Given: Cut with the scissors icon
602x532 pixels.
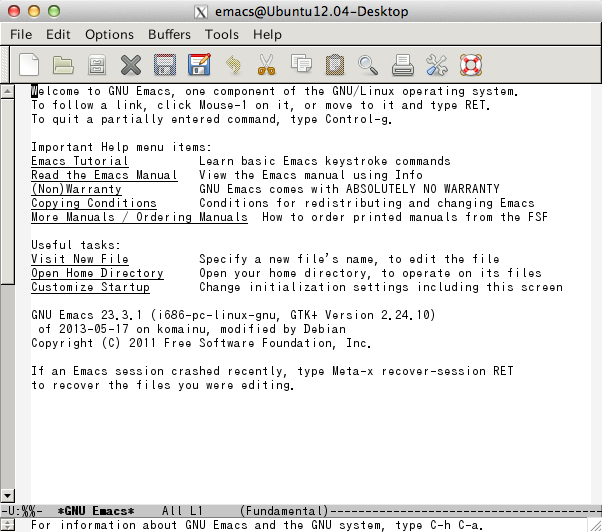Looking at the screenshot, I should 266,64.
